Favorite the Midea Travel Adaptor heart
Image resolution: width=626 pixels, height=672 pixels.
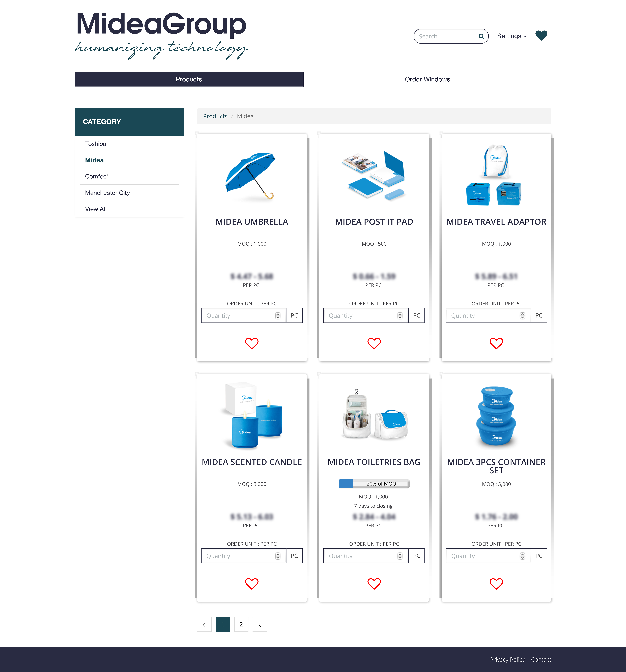click(x=496, y=343)
